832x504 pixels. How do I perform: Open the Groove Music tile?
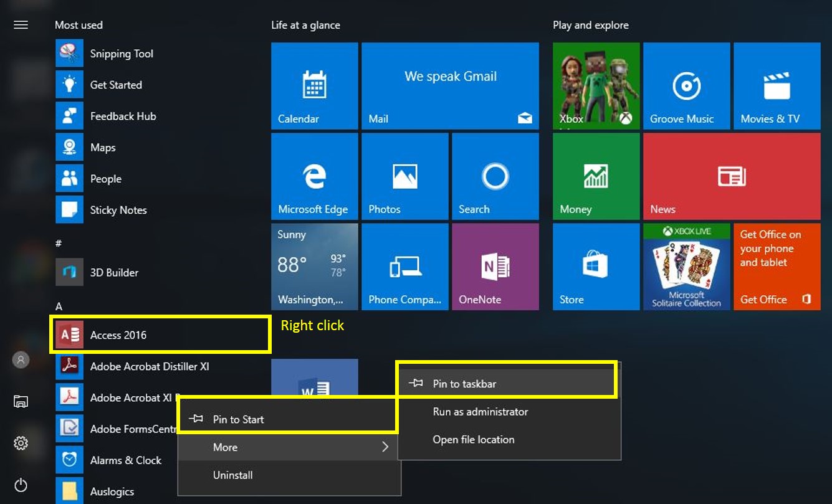click(686, 86)
